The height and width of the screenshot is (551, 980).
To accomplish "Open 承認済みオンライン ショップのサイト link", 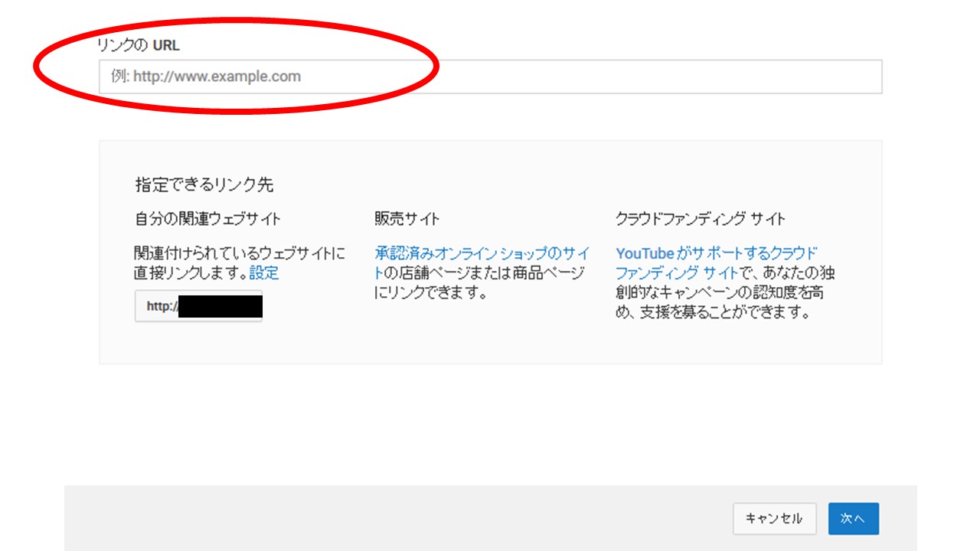I will coord(482,262).
